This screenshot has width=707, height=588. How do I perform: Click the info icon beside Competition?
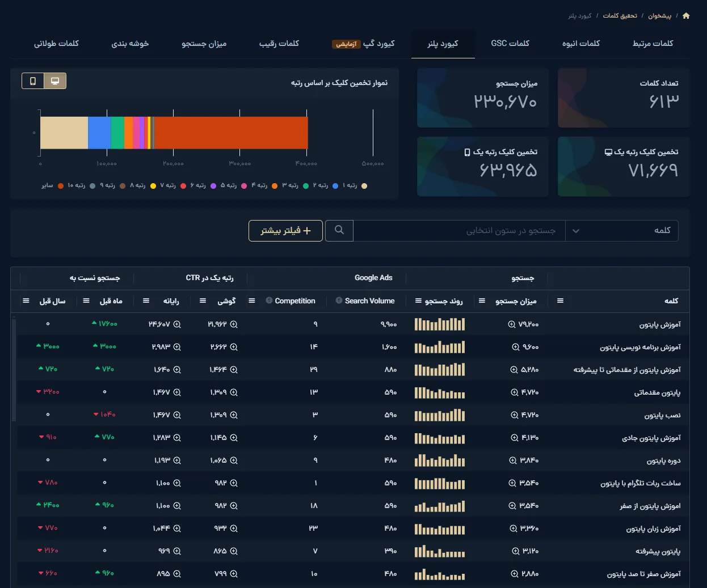(x=269, y=301)
